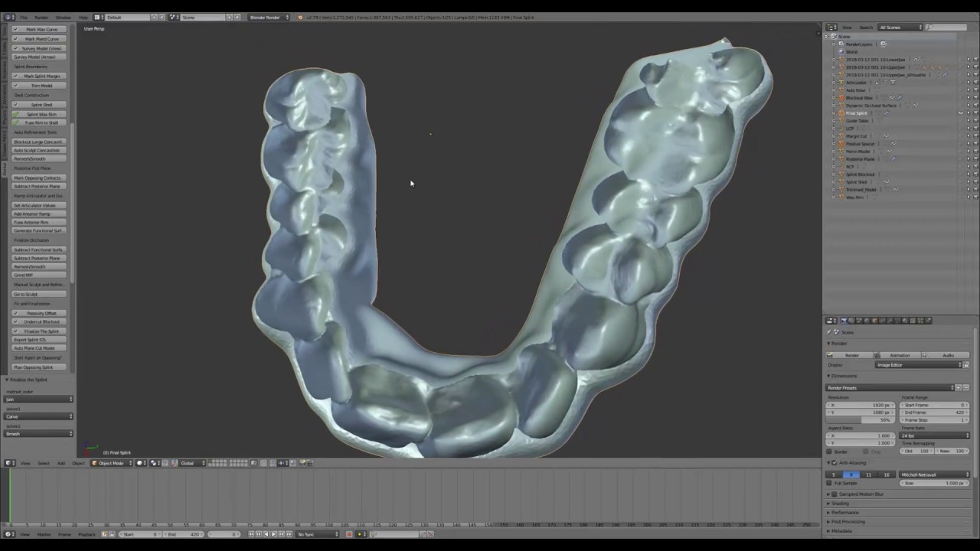Viewport: 980px width, 551px height.
Task: Click the Plan Opposing Splint button
Action: click(39, 367)
